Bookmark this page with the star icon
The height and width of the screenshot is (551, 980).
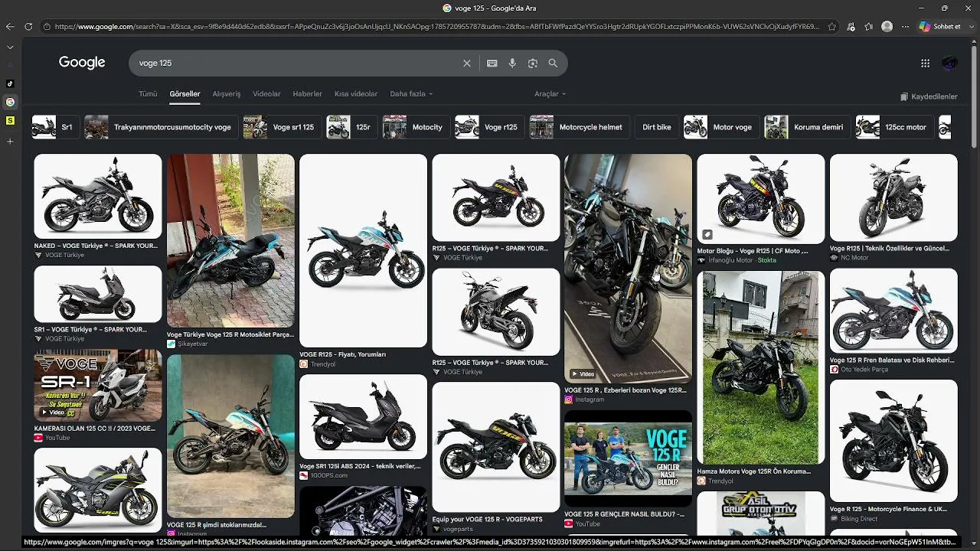(x=832, y=27)
